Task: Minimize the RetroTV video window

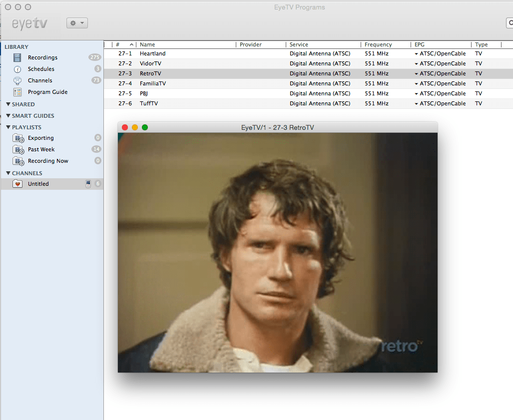Action: 135,127
